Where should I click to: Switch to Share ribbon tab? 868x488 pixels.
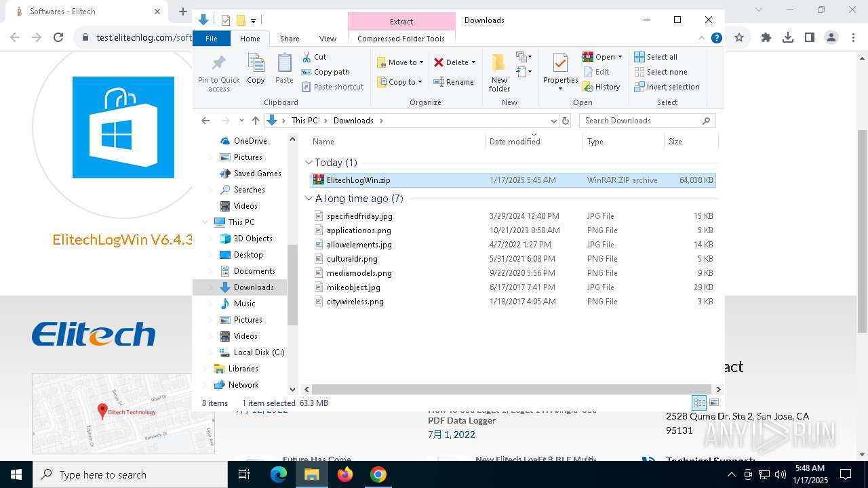pyautogui.click(x=290, y=39)
